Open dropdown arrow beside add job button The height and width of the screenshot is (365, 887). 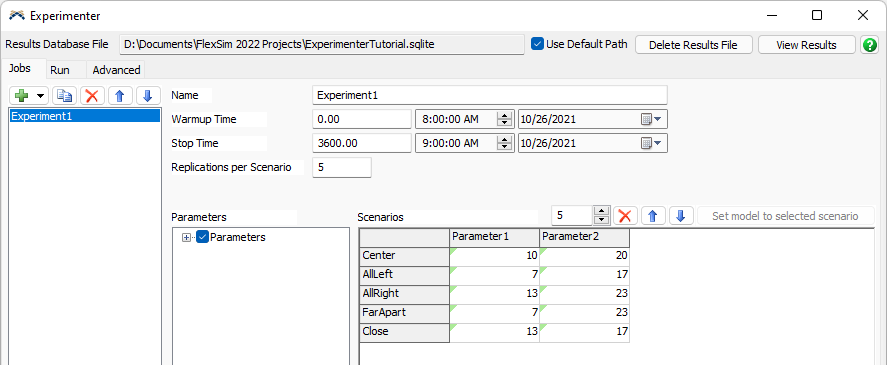pos(40,96)
